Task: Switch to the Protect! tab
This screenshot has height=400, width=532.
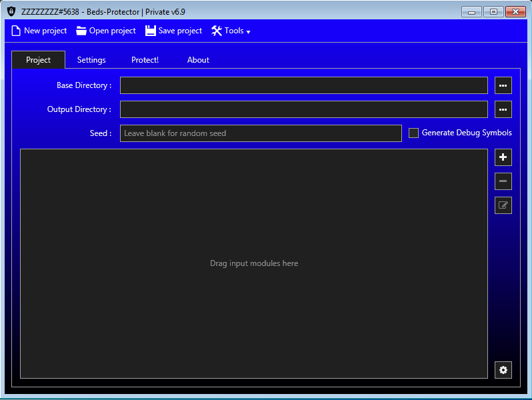Action: pyautogui.click(x=145, y=60)
